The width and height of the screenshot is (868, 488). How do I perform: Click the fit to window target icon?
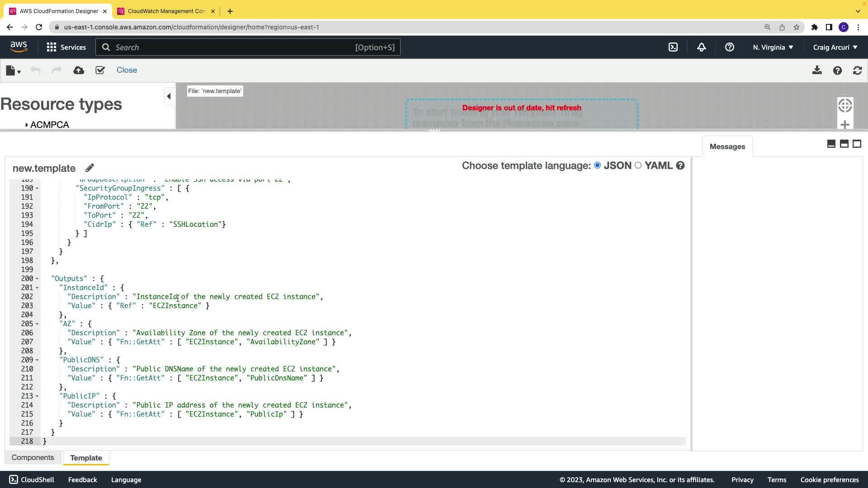coord(844,105)
